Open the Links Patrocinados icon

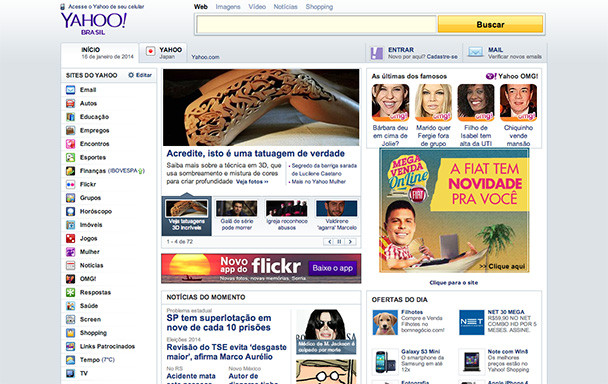point(70,346)
